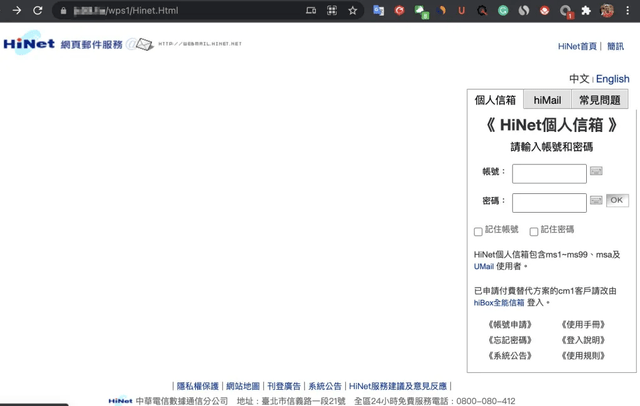640x406 pixels.
Task: Open the red shield extension icon
Action: (544, 11)
